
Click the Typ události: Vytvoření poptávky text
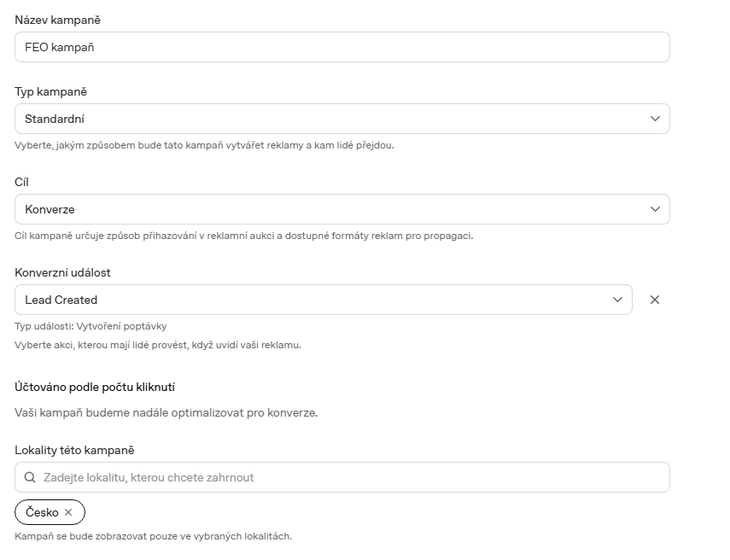pyautogui.click(x=91, y=326)
